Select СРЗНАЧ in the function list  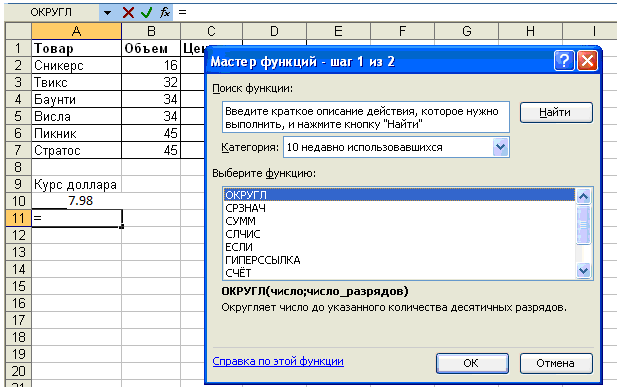tap(399, 208)
